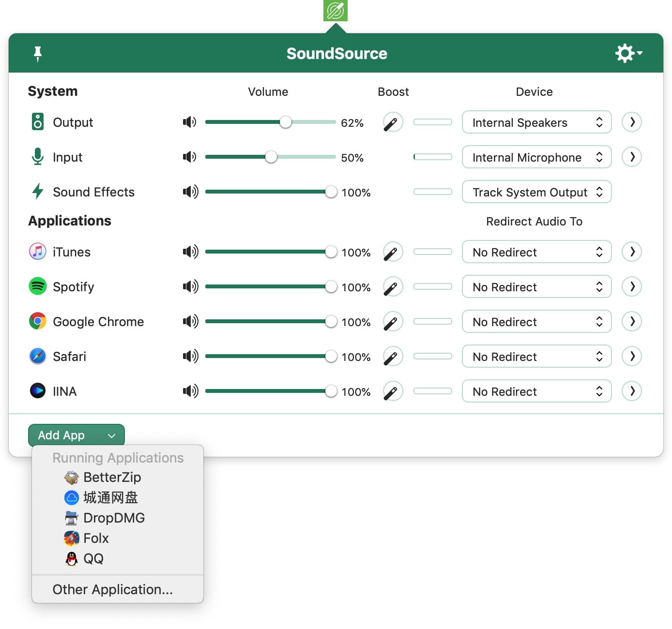Click the Boost wand for iTunes
The image size is (672, 629).
pyautogui.click(x=393, y=252)
